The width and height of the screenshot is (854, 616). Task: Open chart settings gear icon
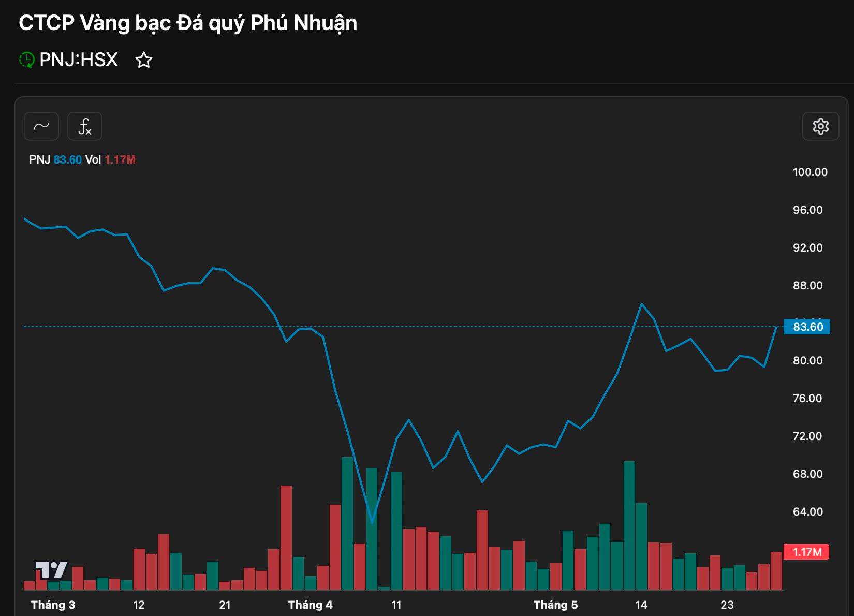click(x=820, y=126)
